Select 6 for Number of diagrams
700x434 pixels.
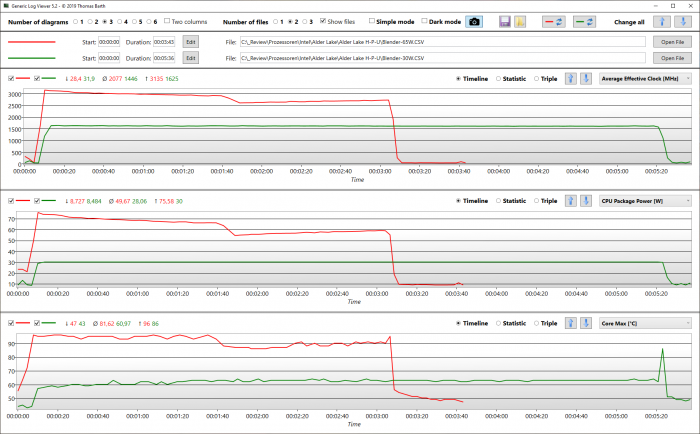149,21
